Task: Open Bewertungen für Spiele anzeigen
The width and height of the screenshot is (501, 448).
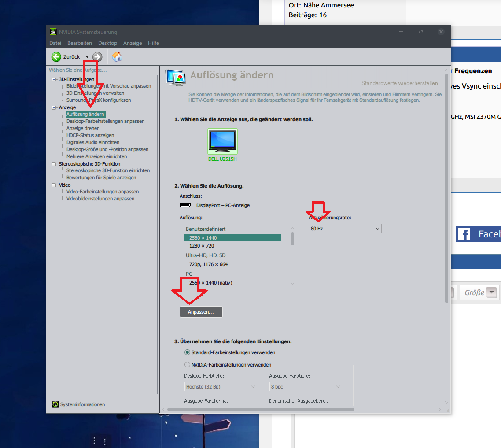Action: (101, 178)
